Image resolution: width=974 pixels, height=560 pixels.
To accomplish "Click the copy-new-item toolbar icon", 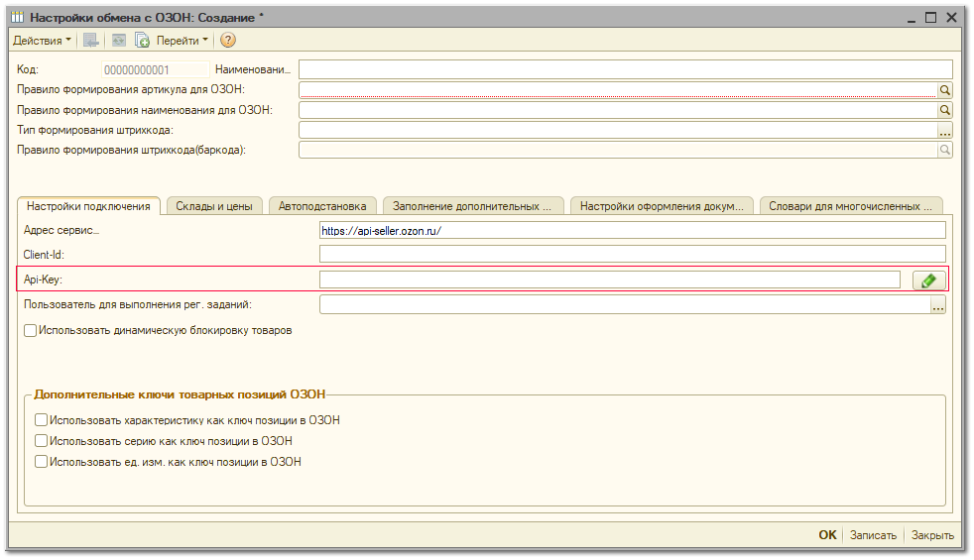I will click(142, 41).
